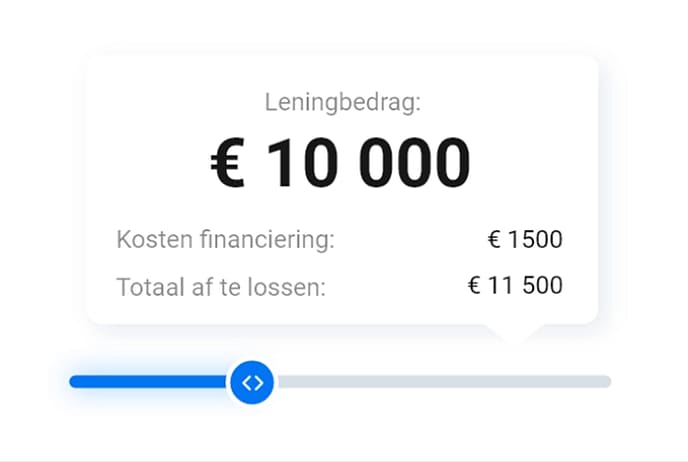This screenshot has height=462, width=688.
Task: Click the large euro symbol in the loan amount
Action: coord(229,163)
